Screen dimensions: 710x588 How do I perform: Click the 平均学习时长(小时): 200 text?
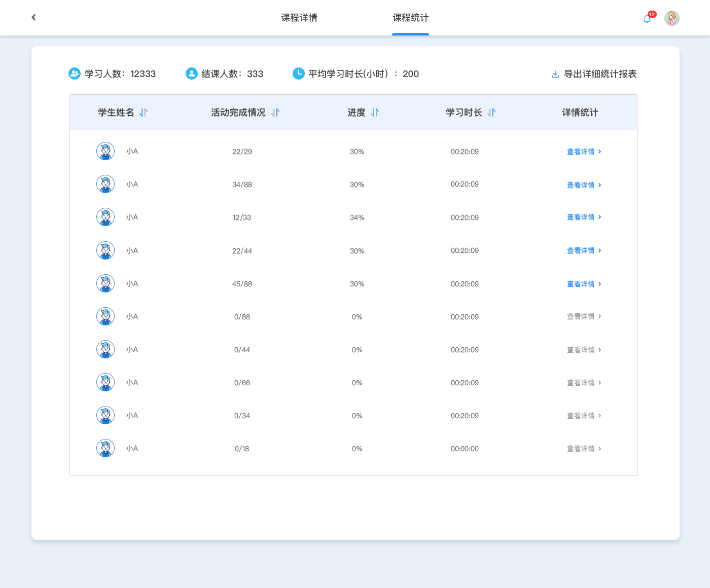pyautogui.click(x=364, y=74)
